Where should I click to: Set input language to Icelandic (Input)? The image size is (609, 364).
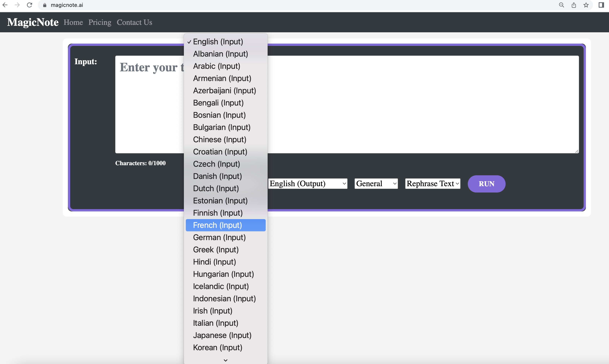pyautogui.click(x=226, y=287)
